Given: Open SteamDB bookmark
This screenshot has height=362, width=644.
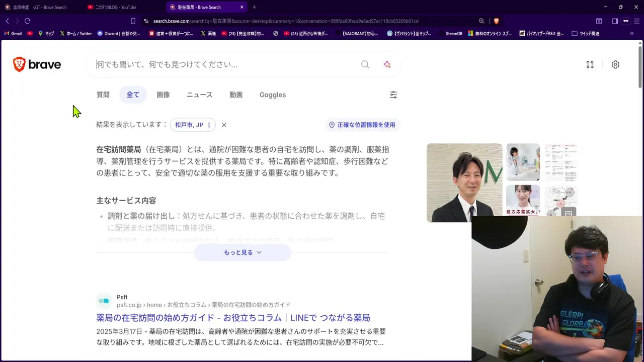Looking at the screenshot, I should [451, 34].
